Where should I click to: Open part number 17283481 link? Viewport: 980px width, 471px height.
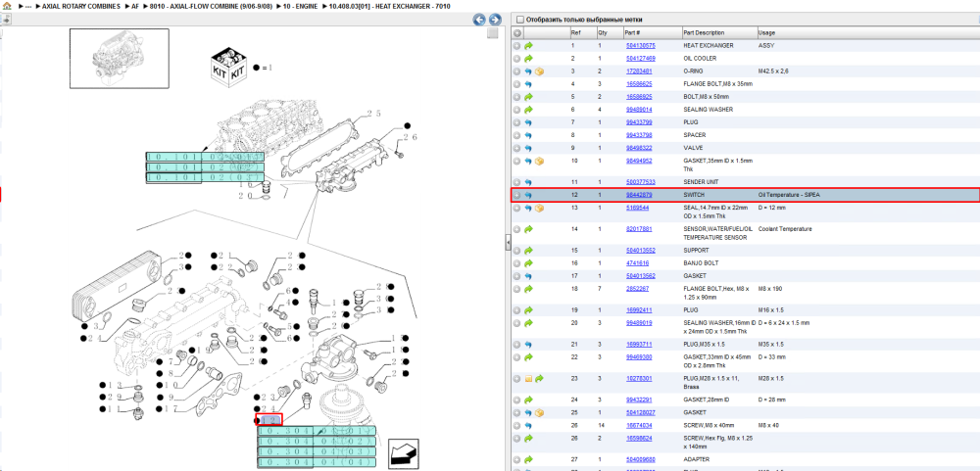click(x=639, y=71)
